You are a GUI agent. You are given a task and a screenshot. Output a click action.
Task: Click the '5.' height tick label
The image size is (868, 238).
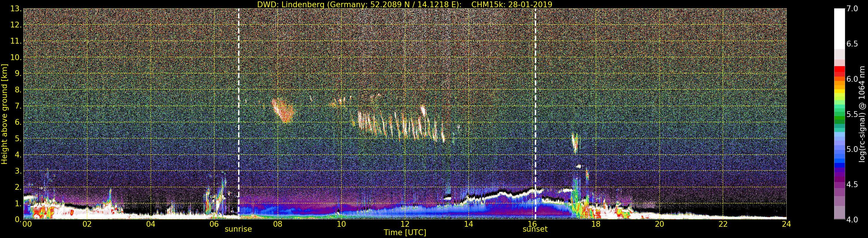18,138
